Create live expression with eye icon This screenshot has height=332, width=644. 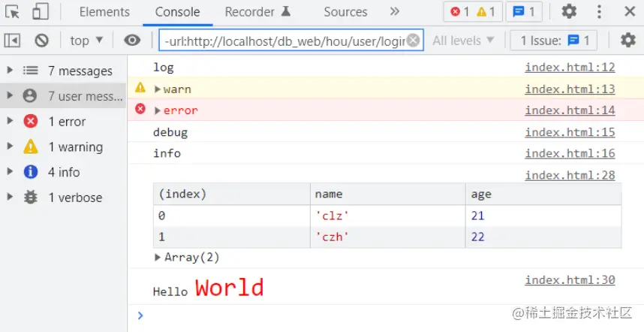(132, 41)
